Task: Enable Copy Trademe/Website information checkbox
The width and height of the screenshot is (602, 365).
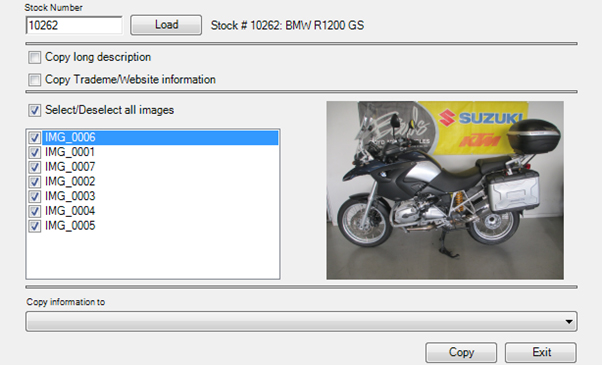Action: pyautogui.click(x=34, y=80)
